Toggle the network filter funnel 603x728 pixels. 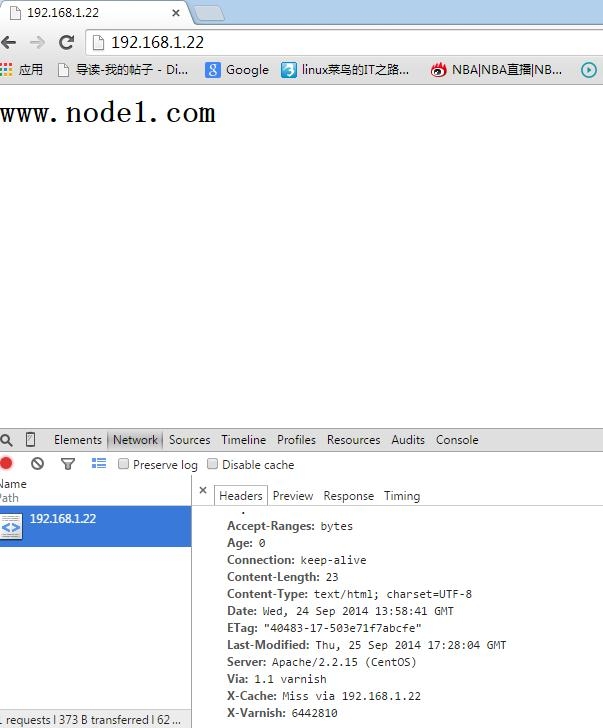pyautogui.click(x=68, y=464)
